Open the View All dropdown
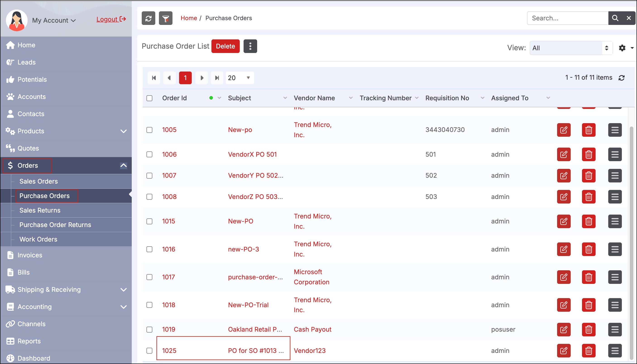 (571, 48)
